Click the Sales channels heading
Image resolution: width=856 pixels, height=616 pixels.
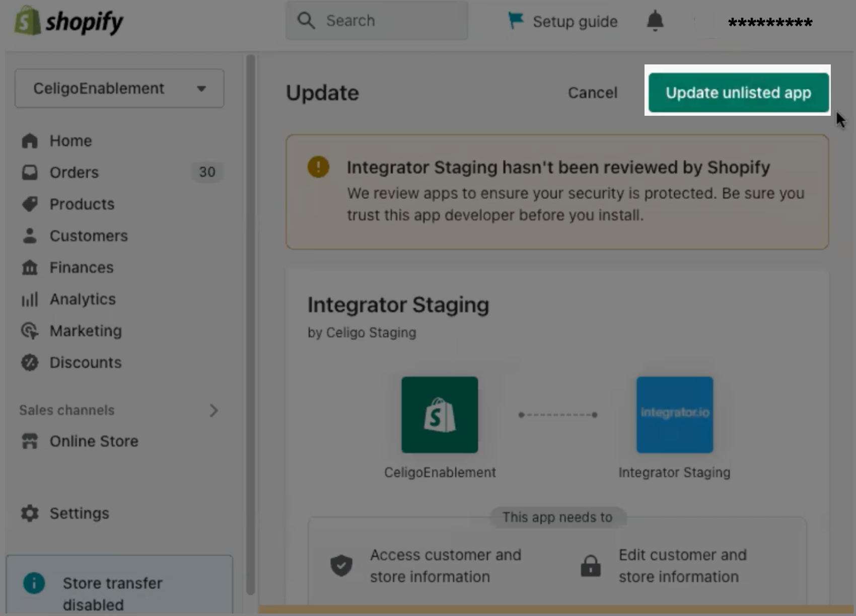[x=67, y=410]
